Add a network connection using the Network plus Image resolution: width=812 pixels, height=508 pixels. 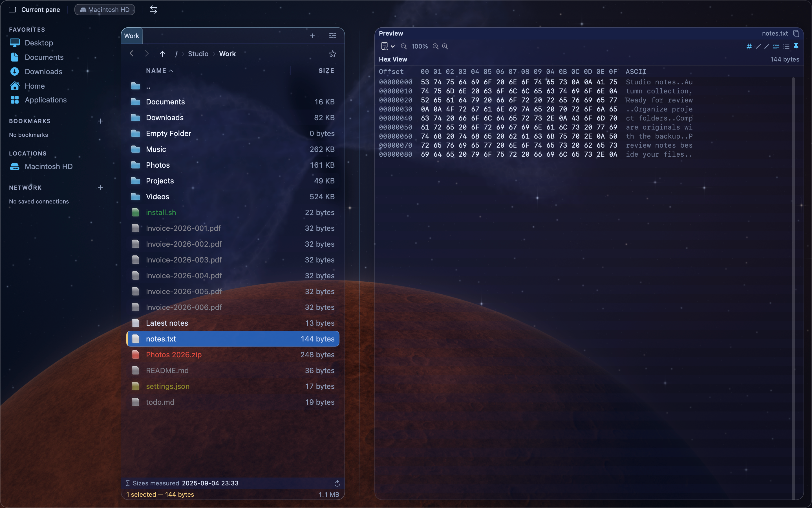pyautogui.click(x=100, y=187)
